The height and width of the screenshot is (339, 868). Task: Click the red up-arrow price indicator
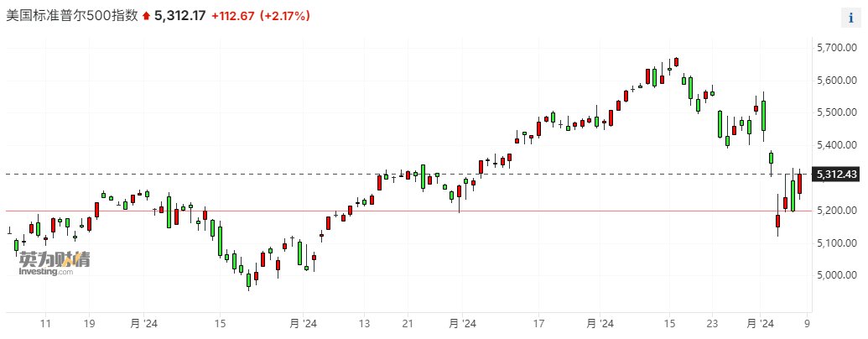[x=147, y=16]
